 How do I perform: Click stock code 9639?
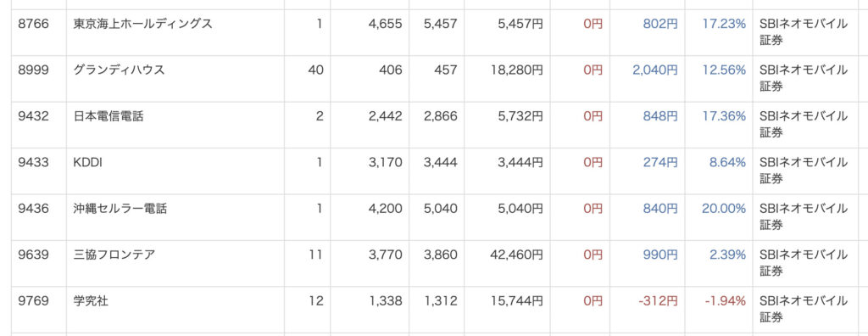(33, 255)
